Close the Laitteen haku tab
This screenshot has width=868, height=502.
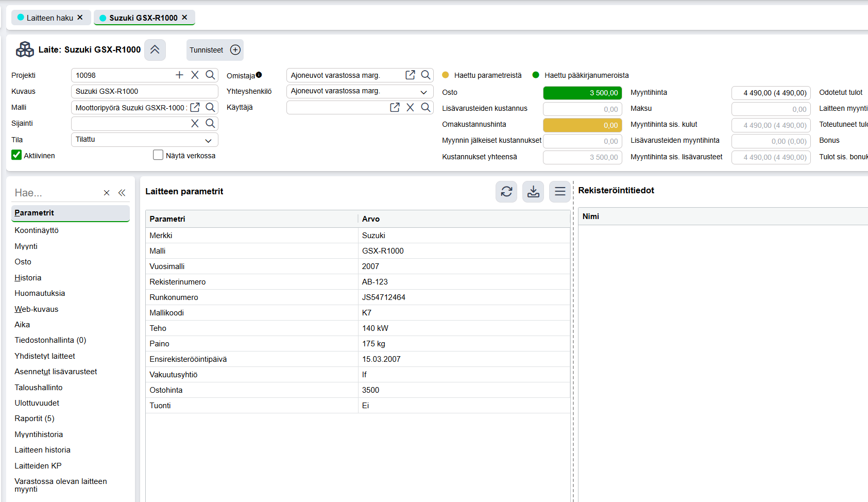tap(80, 18)
